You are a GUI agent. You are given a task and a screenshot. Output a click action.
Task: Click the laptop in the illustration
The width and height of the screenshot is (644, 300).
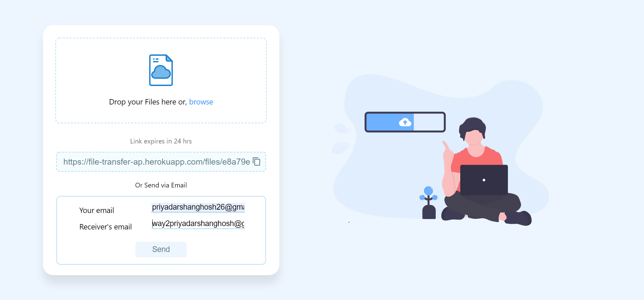[484, 180]
